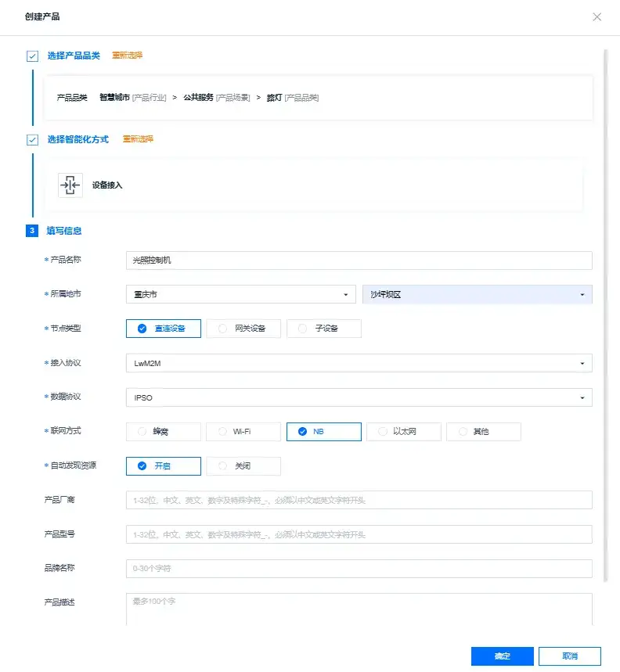Image resolution: width=620 pixels, height=672 pixels.
Task: Choose Wi-Fi as the networking method
Action: (243, 432)
